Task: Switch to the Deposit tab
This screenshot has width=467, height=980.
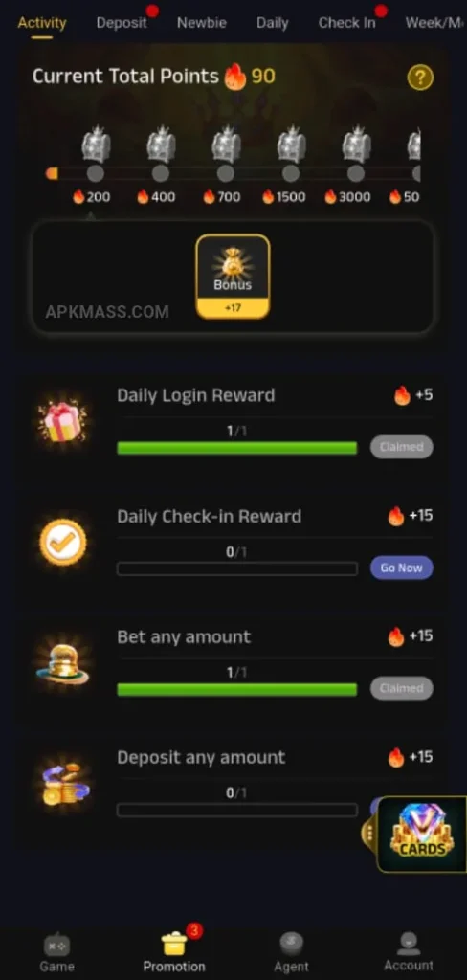Action: 122,23
